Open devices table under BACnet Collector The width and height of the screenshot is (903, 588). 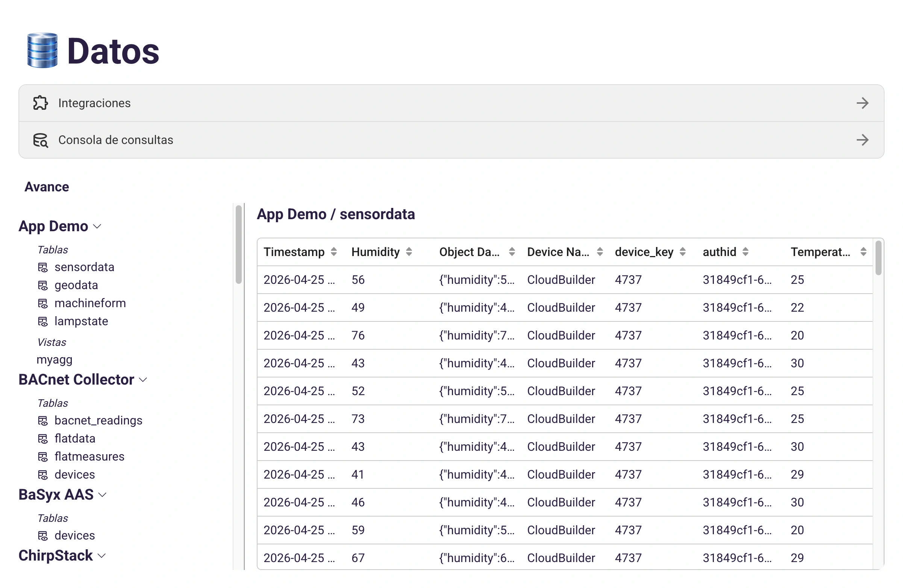tap(75, 474)
